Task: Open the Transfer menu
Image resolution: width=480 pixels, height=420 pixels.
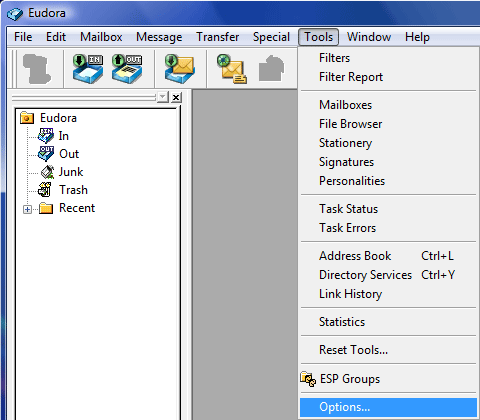Action: tap(217, 37)
